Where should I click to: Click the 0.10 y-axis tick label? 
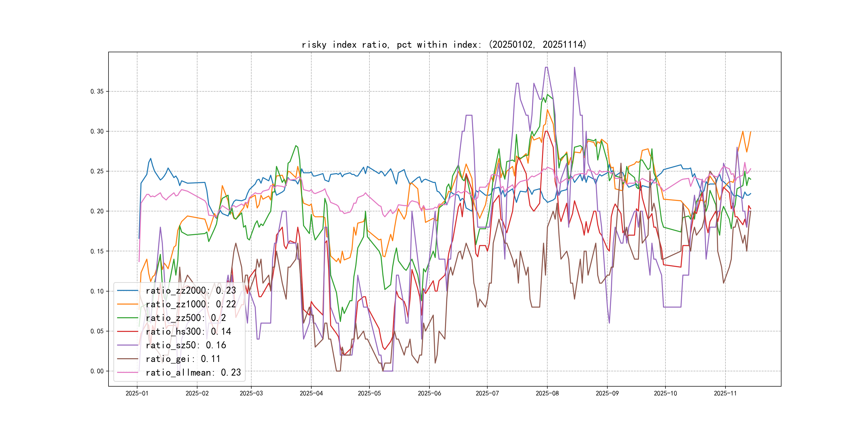pyautogui.click(x=97, y=291)
